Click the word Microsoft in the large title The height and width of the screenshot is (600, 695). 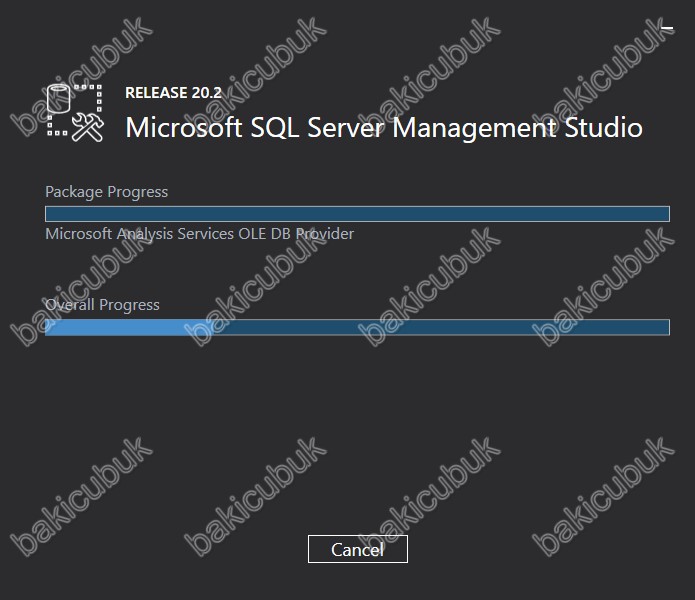click(x=184, y=128)
